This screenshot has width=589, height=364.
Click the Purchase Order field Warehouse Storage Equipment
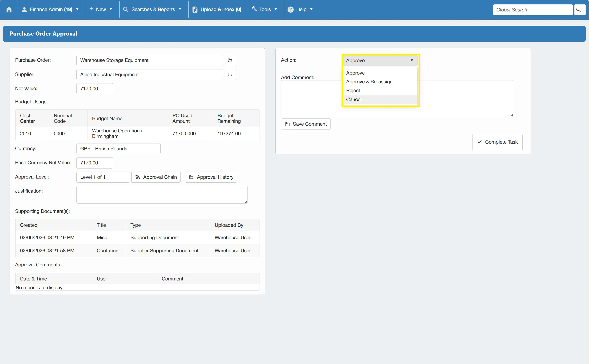(x=150, y=60)
